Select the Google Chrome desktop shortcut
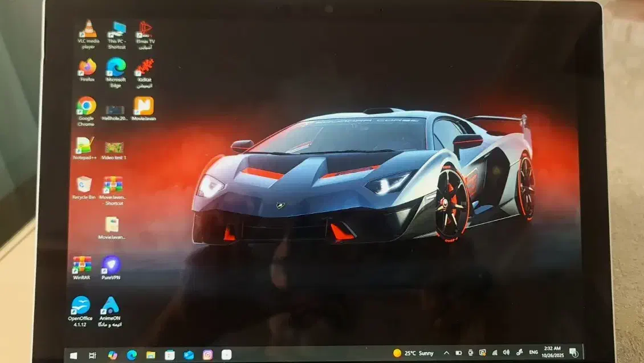This screenshot has width=644, height=363. [x=86, y=106]
